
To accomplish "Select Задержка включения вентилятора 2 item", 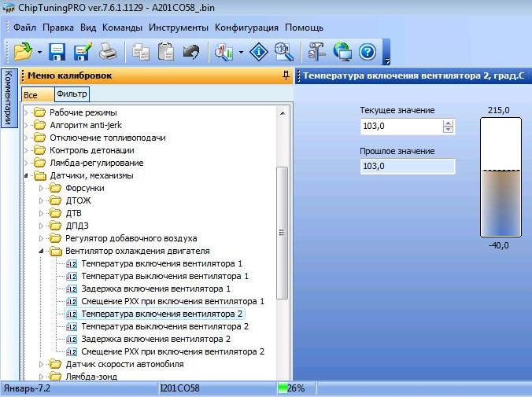I will [155, 339].
